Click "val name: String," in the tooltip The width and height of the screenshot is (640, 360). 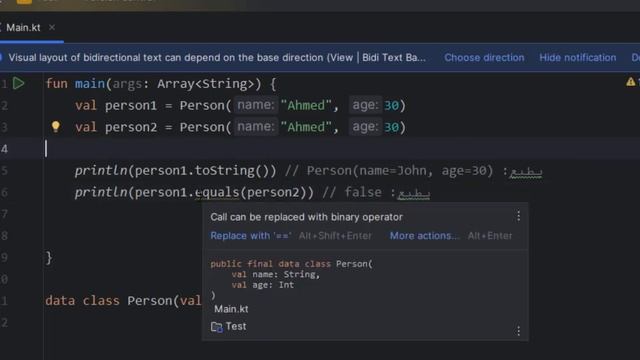pos(276,274)
